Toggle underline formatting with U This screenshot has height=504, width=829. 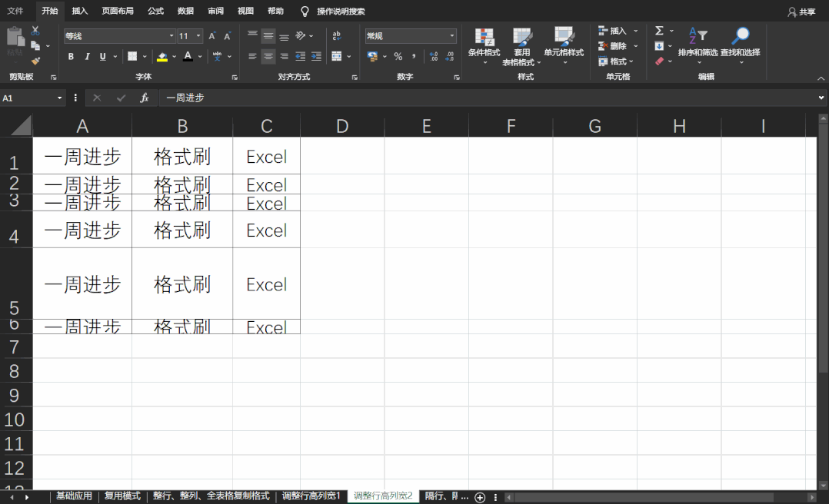pos(102,56)
